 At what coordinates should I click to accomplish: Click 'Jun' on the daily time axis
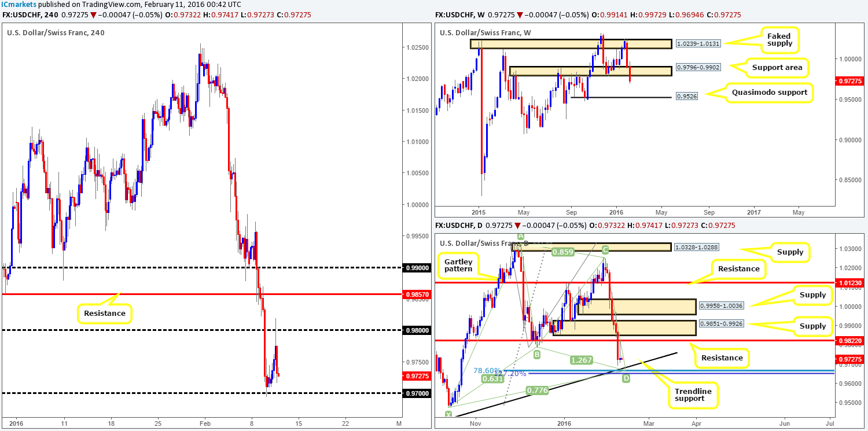[785, 422]
